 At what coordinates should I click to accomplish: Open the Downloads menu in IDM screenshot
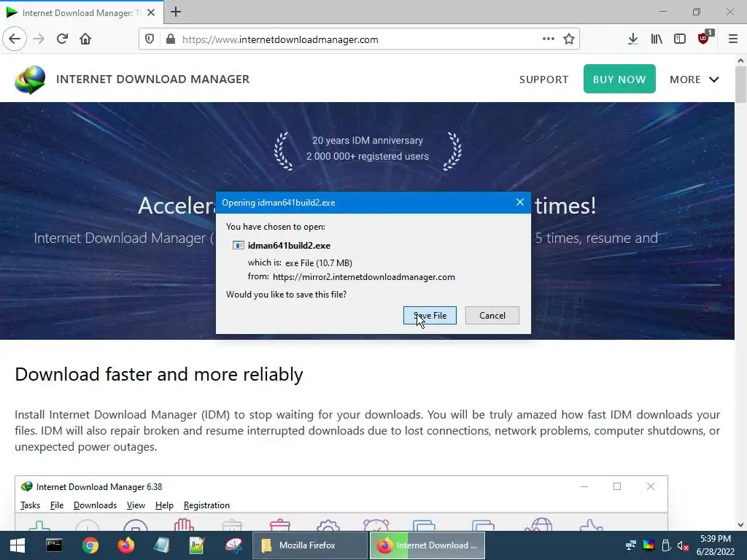point(96,505)
